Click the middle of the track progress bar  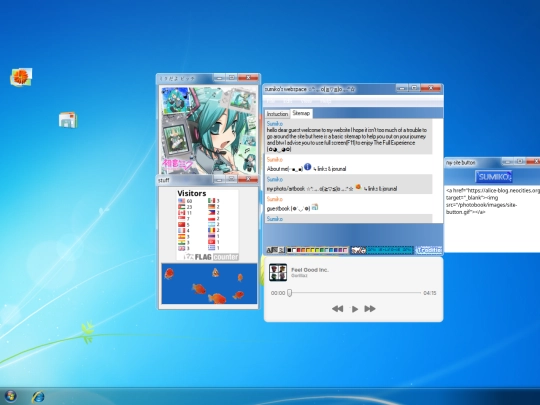pos(354,293)
